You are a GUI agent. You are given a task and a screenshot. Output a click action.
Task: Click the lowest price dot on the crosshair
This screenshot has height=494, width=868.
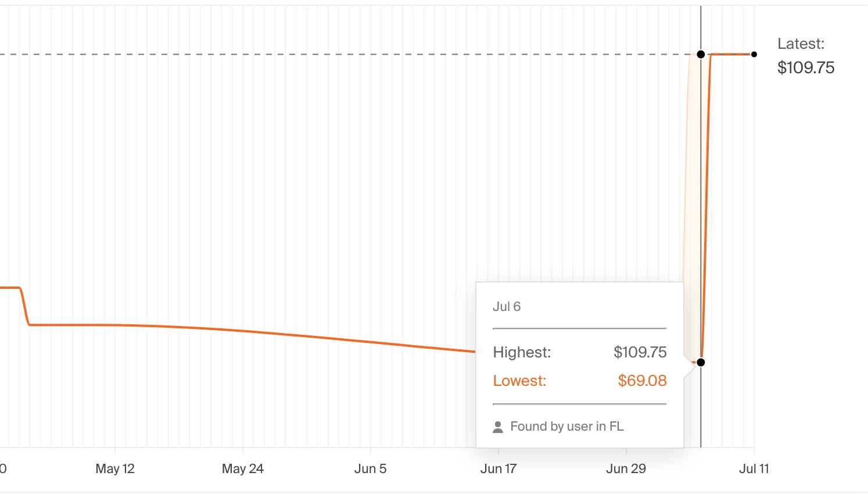701,362
